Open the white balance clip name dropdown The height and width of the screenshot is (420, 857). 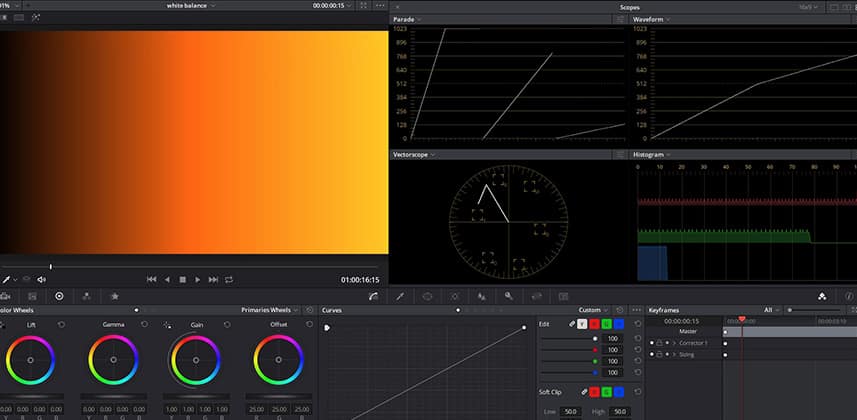tap(191, 5)
